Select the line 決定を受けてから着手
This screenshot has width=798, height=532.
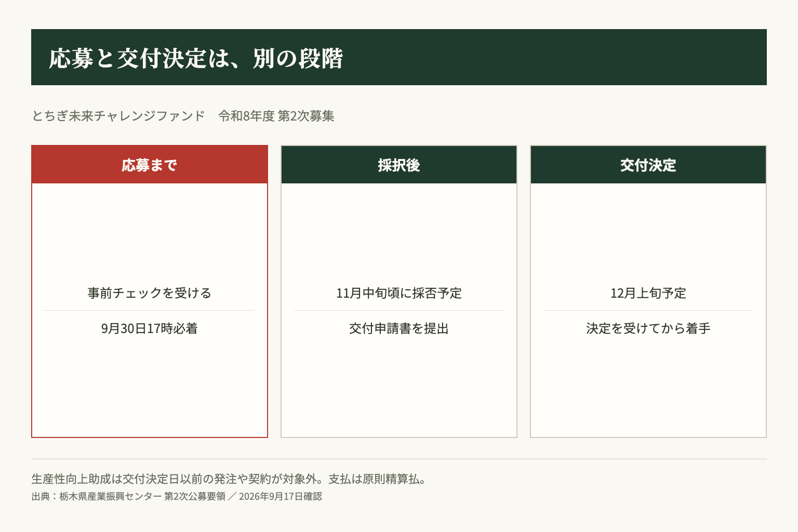[x=648, y=328]
